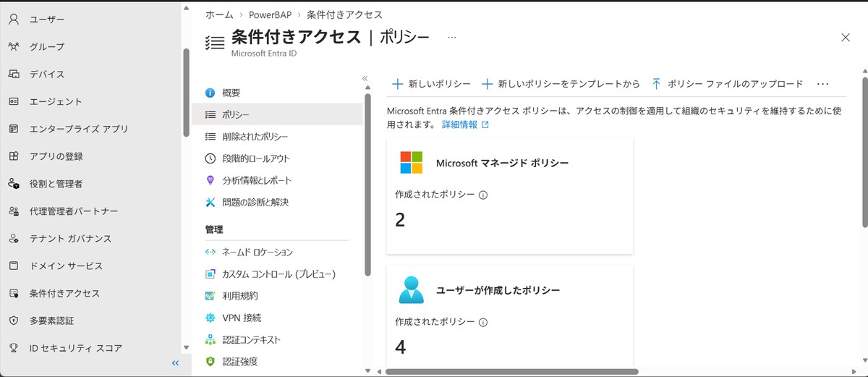Click the horizontal scrollbar at bottom
Screen dimensions: 868x377
tap(512, 372)
